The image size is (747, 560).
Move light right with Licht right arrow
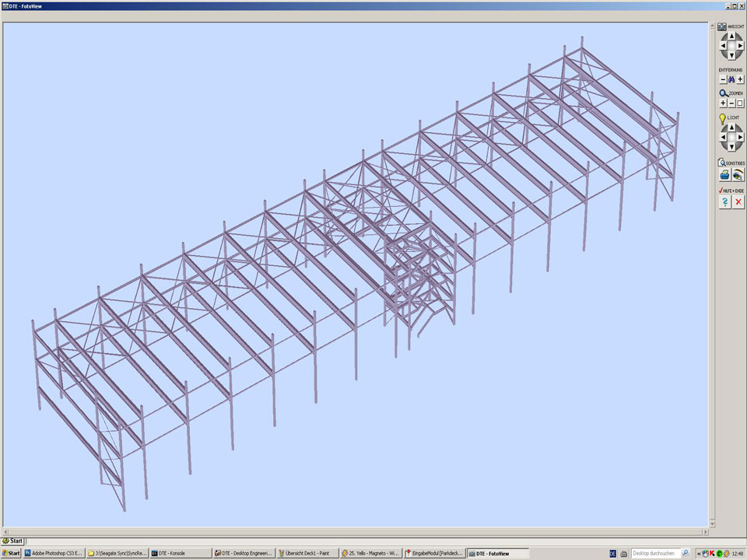click(741, 138)
